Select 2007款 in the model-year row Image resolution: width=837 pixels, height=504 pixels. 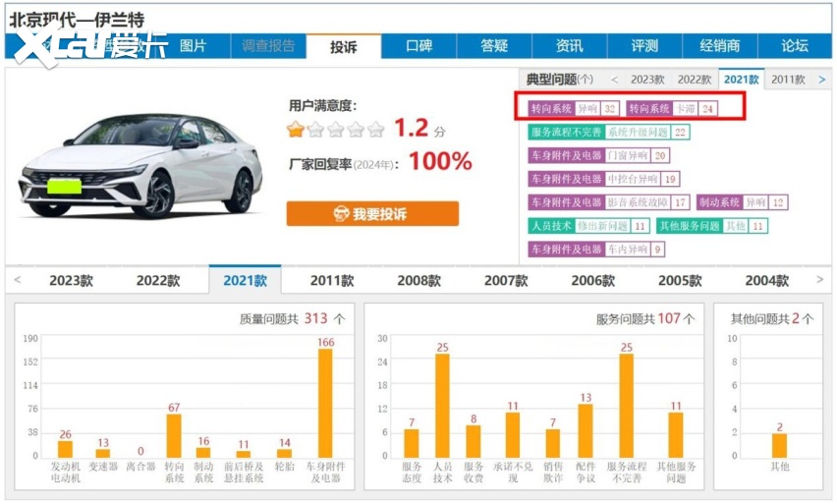pyautogui.click(x=506, y=280)
